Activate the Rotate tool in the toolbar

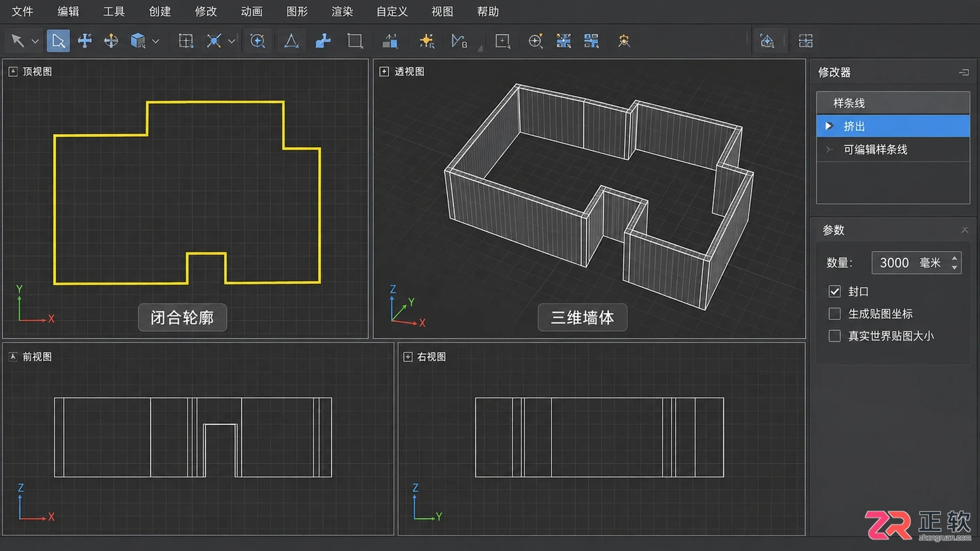(x=111, y=41)
